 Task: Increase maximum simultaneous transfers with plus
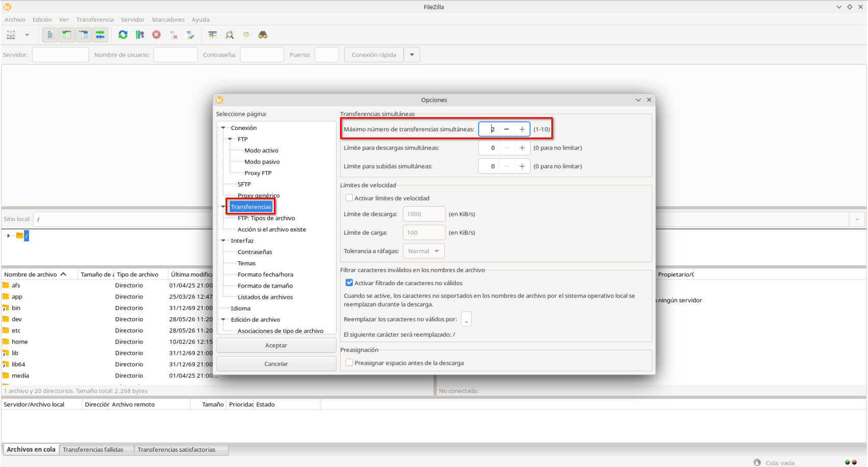522,129
